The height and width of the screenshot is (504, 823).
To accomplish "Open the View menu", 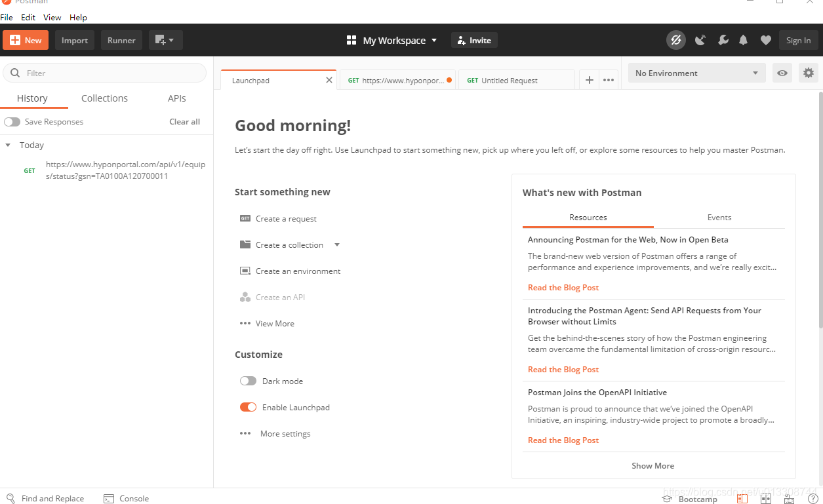I will 52,18.
